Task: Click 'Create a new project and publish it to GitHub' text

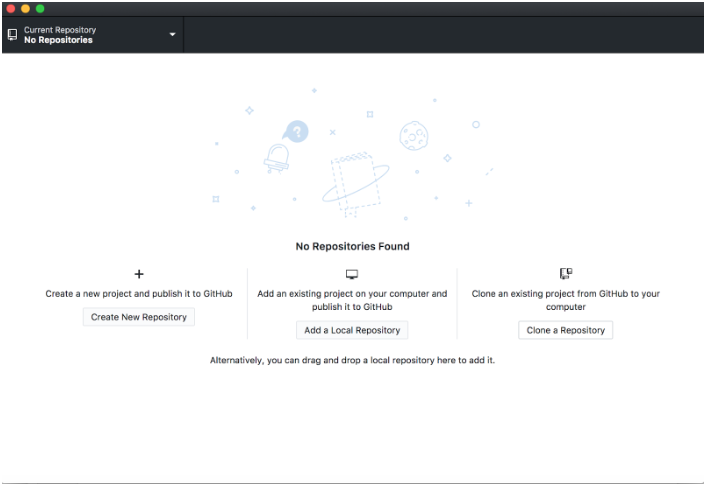Action: 139,294
